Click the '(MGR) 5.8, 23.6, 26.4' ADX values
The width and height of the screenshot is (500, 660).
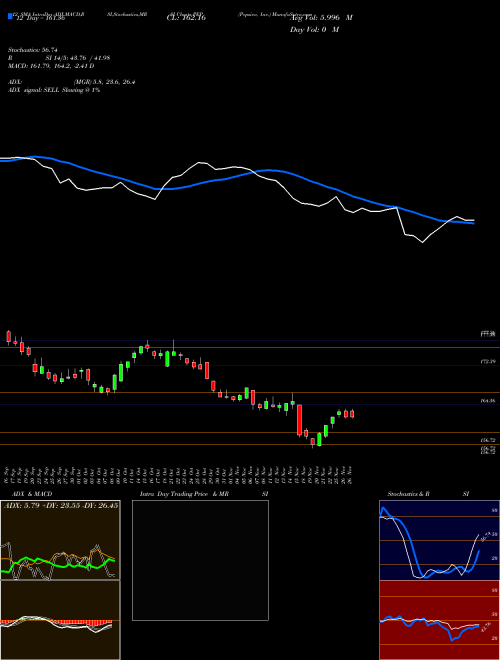pyautogui.click(x=104, y=82)
